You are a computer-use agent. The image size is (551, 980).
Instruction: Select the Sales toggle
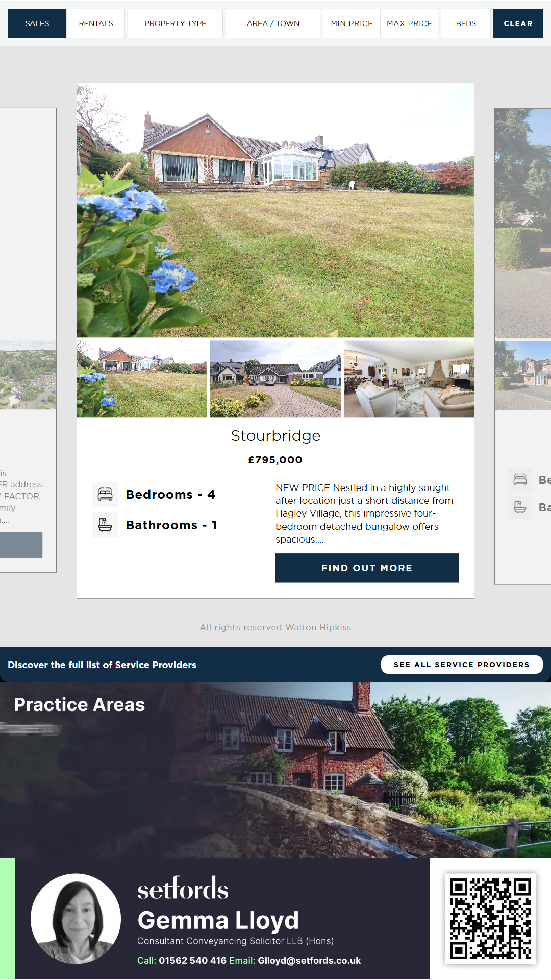pyautogui.click(x=37, y=23)
